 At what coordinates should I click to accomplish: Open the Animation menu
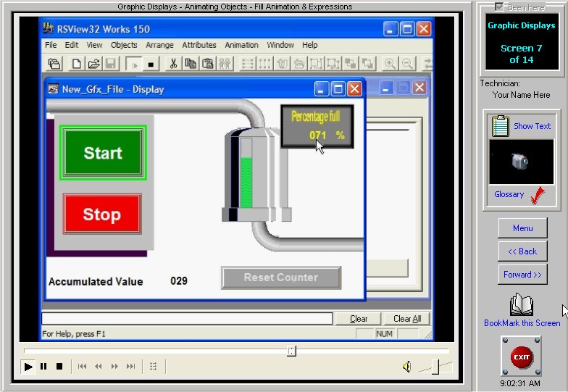(x=241, y=45)
